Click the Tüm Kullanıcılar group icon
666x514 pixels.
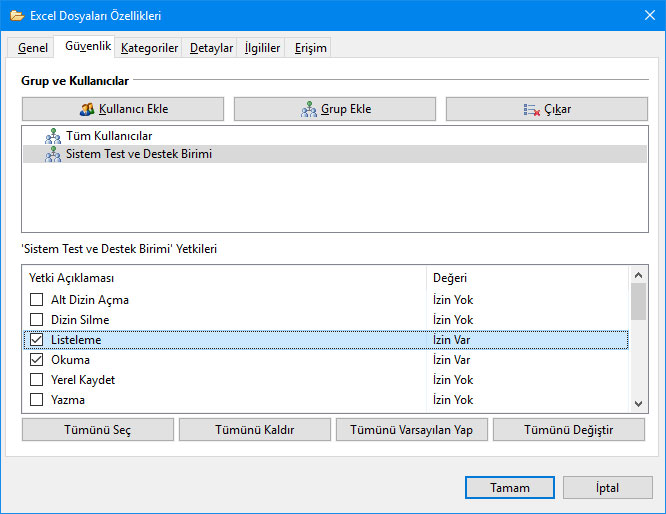53,136
